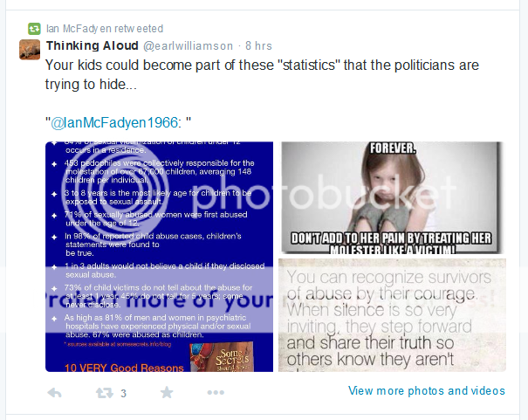Click View more photos and videos
Viewport: 528px width, 420px height.
(427, 390)
